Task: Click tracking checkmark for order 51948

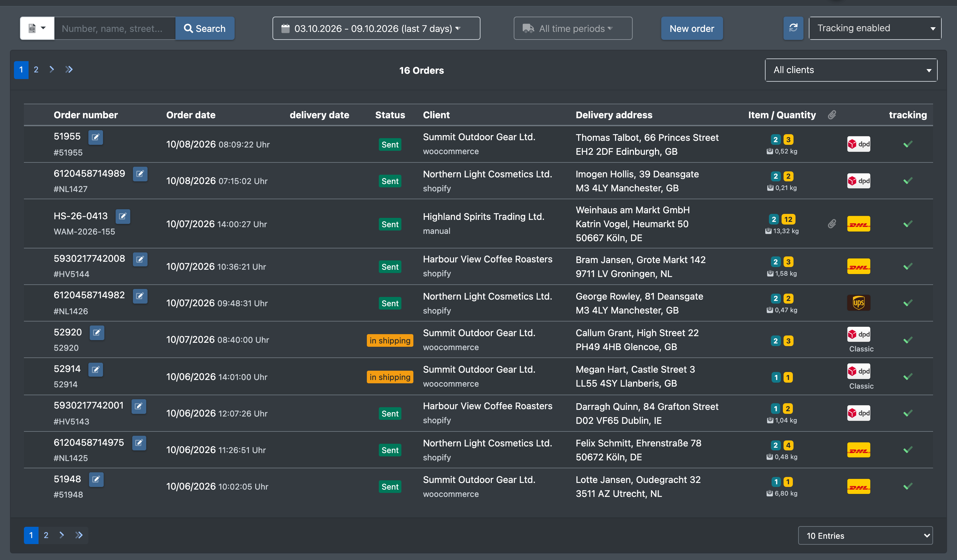Action: [907, 486]
